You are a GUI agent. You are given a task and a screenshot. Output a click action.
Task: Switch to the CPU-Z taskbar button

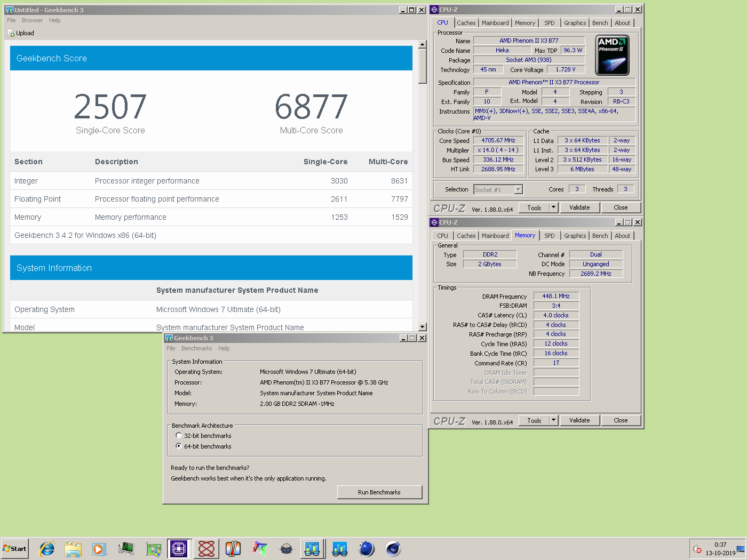pyautogui.click(x=179, y=549)
